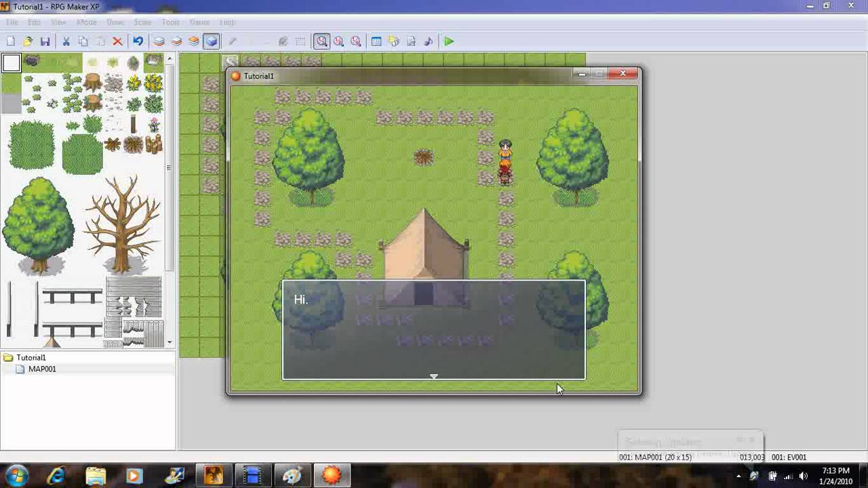The height and width of the screenshot is (488, 868).
Task: Open the Game menu
Action: point(199,22)
